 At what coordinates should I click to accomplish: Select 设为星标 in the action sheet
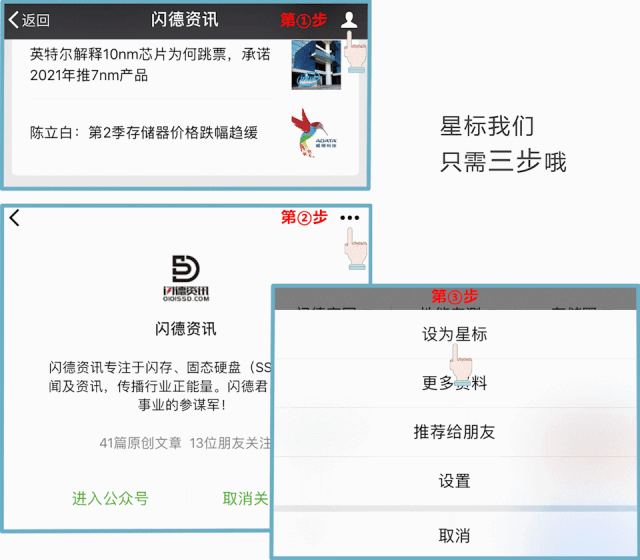click(x=455, y=334)
